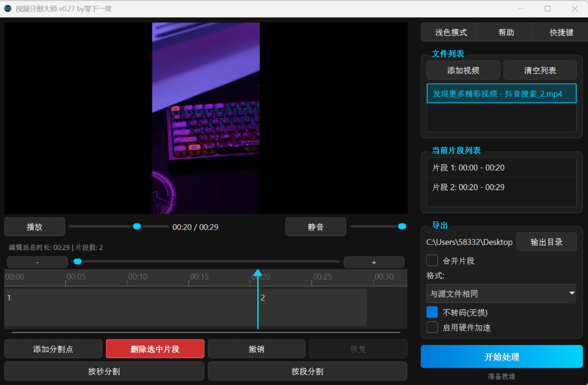The image size is (588, 385).
Task: Play the video with 播放 button
Action: click(x=34, y=227)
